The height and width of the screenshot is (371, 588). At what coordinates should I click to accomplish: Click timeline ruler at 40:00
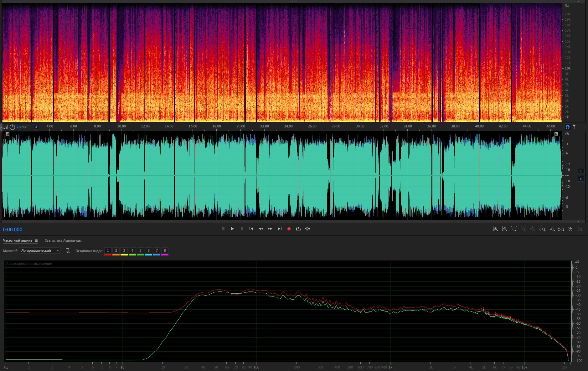coord(479,126)
